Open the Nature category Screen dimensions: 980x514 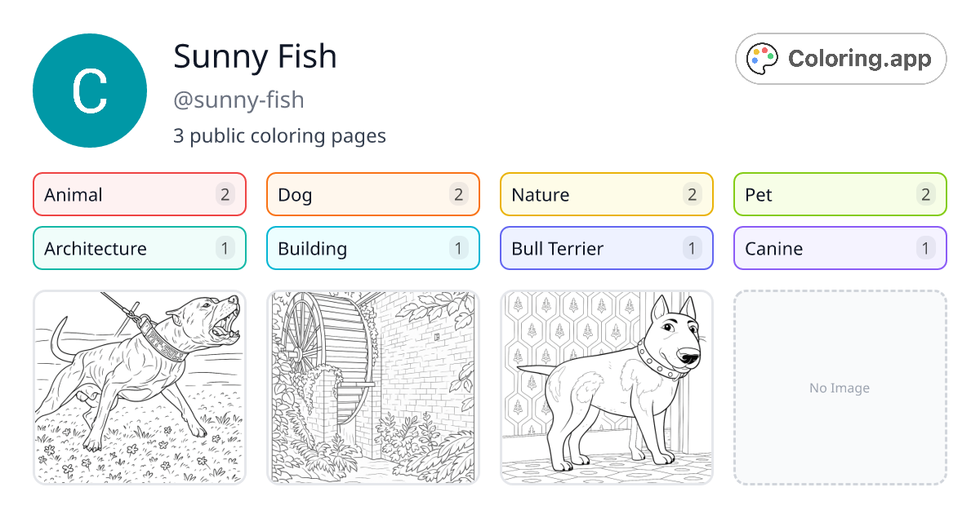606,194
